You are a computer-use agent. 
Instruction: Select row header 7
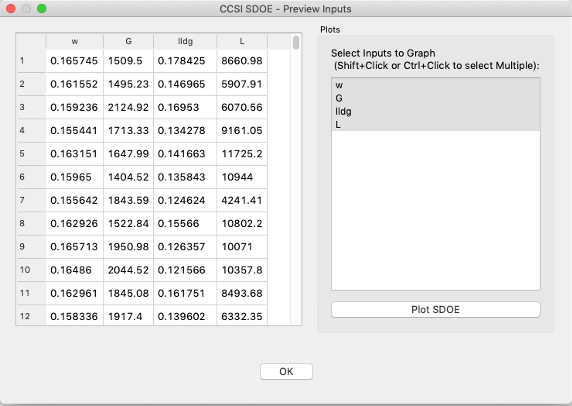31,200
